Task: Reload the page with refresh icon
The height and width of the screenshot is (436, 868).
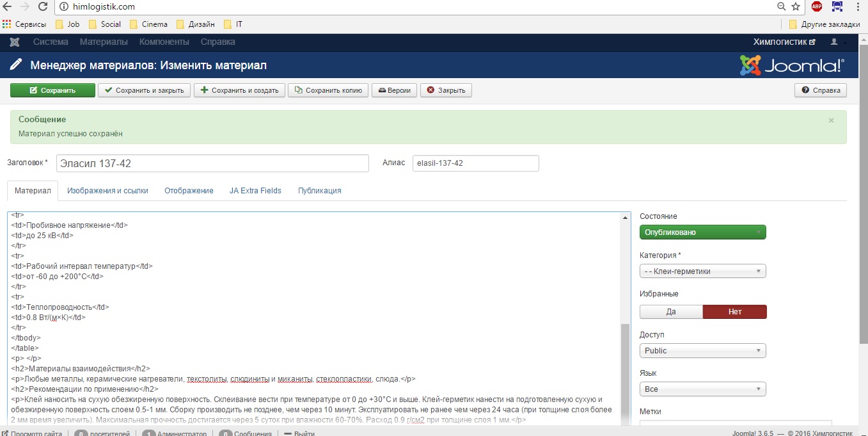Action: pyautogui.click(x=43, y=7)
